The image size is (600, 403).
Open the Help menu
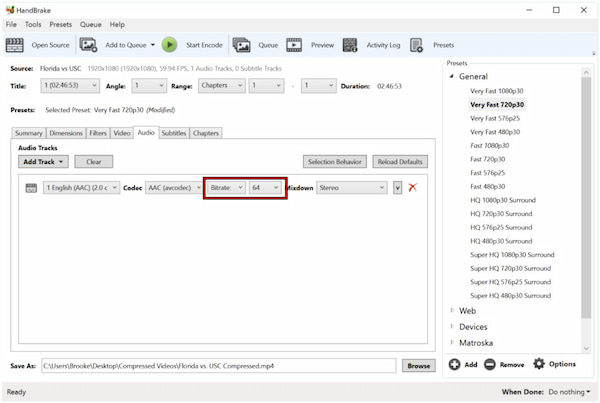pos(117,24)
